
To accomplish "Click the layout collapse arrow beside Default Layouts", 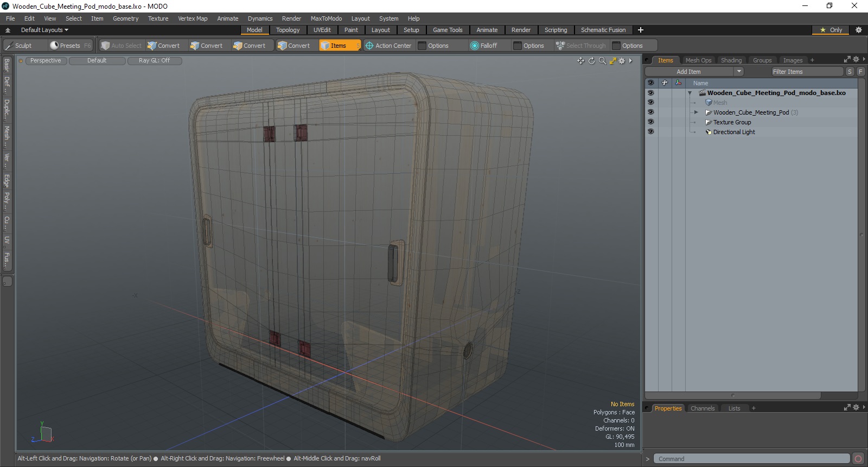I will pos(8,30).
